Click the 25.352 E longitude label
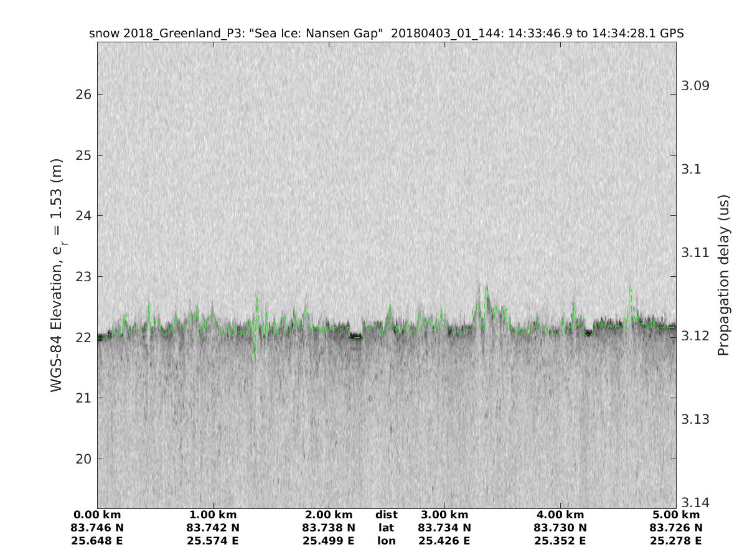The image size is (747, 560). click(560, 541)
